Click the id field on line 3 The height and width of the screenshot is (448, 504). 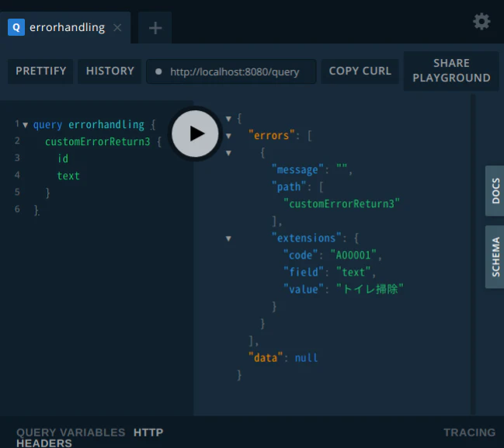tap(63, 158)
